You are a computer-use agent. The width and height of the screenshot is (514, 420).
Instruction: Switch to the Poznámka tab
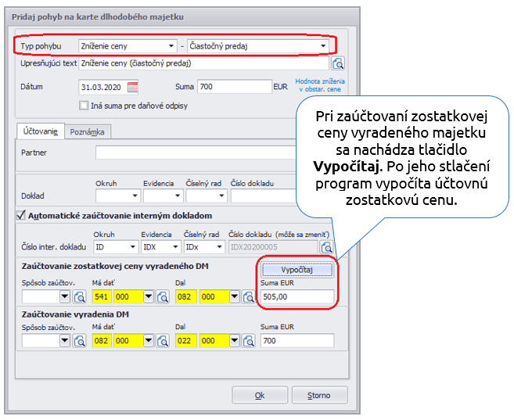(88, 132)
